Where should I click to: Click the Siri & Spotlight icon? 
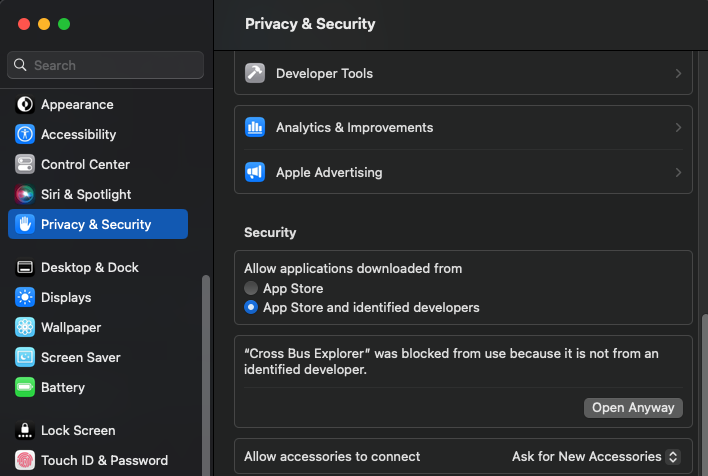point(25,194)
